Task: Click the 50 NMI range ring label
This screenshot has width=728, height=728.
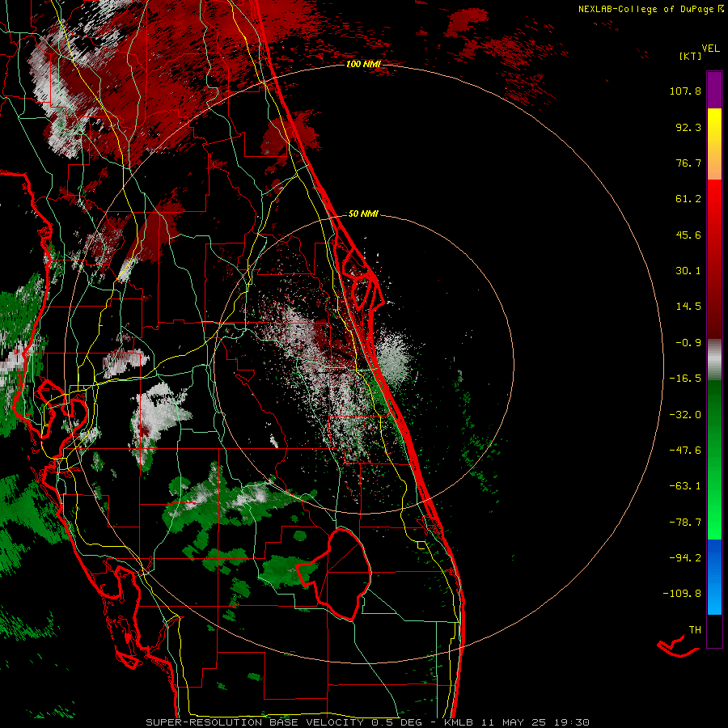Action: click(x=363, y=214)
